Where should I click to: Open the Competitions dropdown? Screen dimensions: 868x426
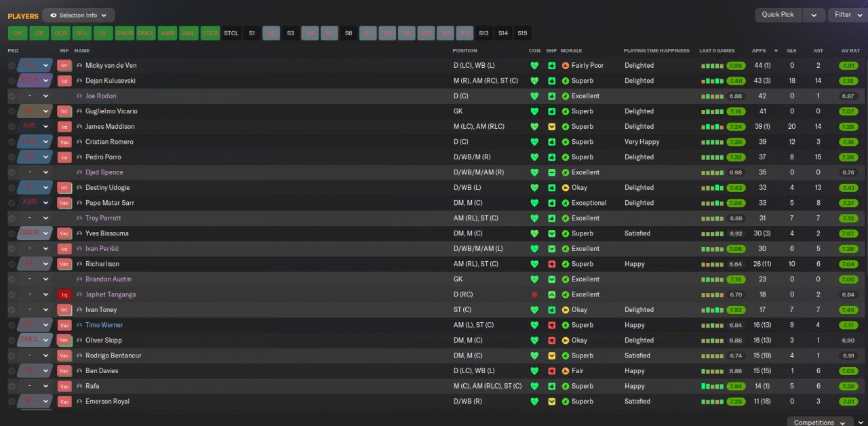click(819, 423)
